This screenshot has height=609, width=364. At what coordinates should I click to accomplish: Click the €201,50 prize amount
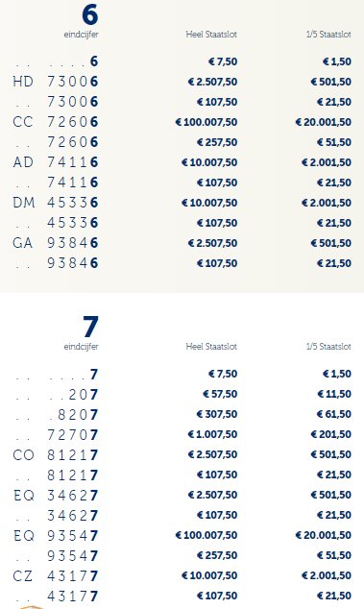tap(331, 434)
